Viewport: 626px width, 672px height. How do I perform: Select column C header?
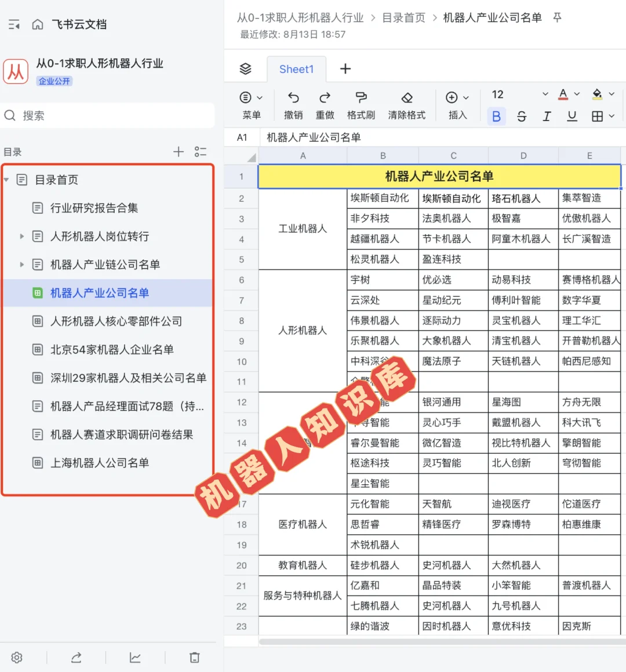[x=453, y=156]
